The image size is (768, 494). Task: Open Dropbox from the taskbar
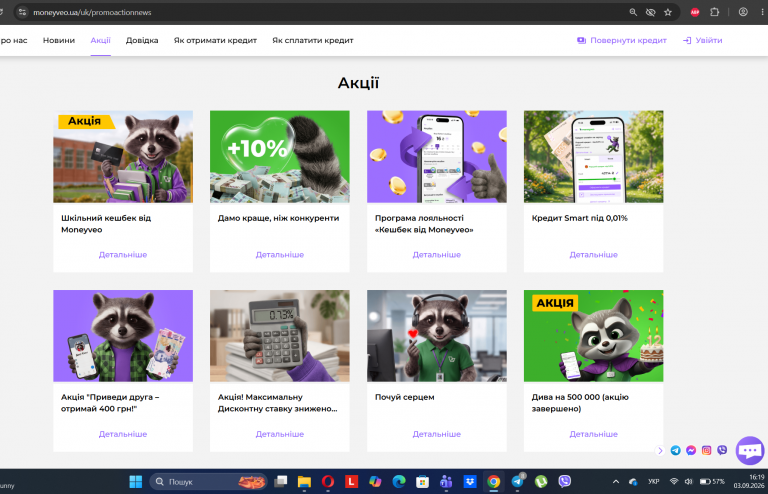(x=470, y=482)
